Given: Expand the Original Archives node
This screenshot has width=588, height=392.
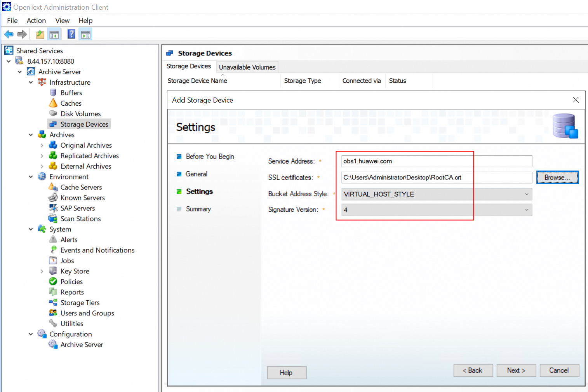Looking at the screenshot, I should [x=42, y=145].
